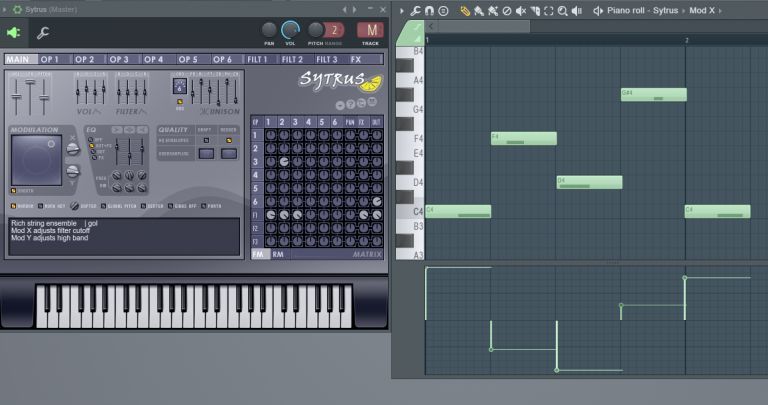The width and height of the screenshot is (768, 405).
Task: Open the Mod X event target selector
Action: pos(701,10)
